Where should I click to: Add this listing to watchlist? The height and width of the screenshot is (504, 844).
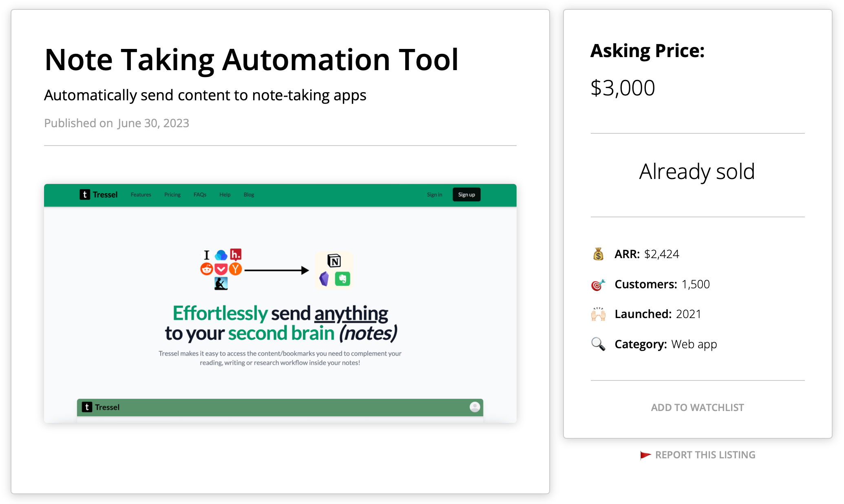tap(697, 407)
